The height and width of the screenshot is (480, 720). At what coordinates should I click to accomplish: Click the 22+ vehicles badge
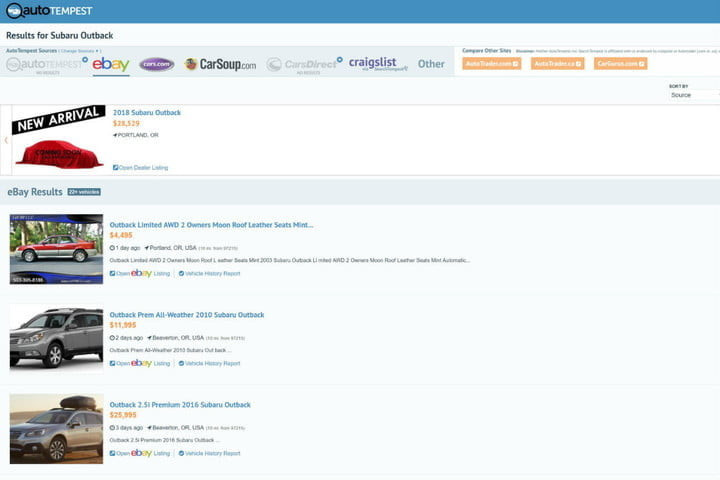point(84,192)
